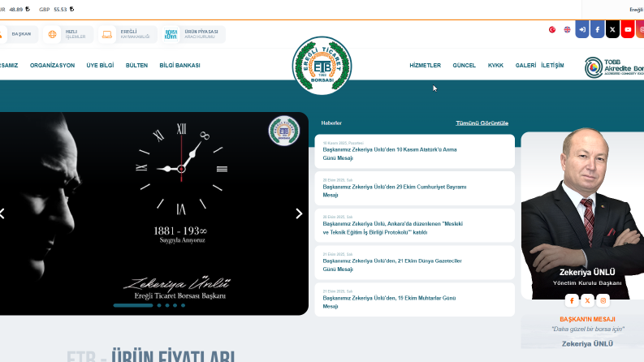Viewport: 644px width, 362px height.
Task: Click the Ereğli Ticaret Borsası center logo
Action: coord(322,66)
